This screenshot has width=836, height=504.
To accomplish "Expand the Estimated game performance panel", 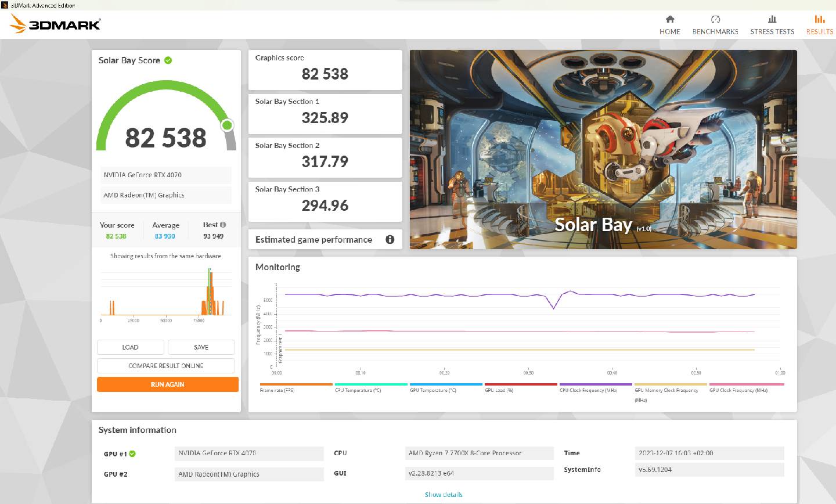I will click(x=314, y=240).
